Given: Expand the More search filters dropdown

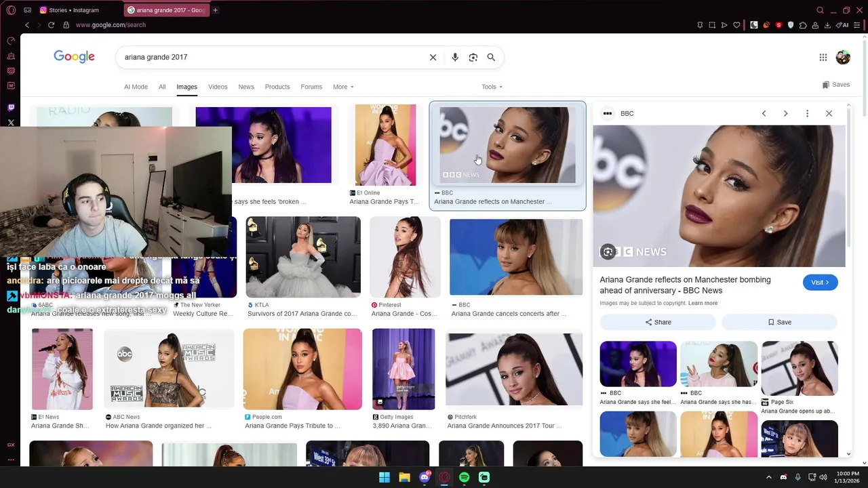Looking at the screenshot, I should click(x=343, y=87).
